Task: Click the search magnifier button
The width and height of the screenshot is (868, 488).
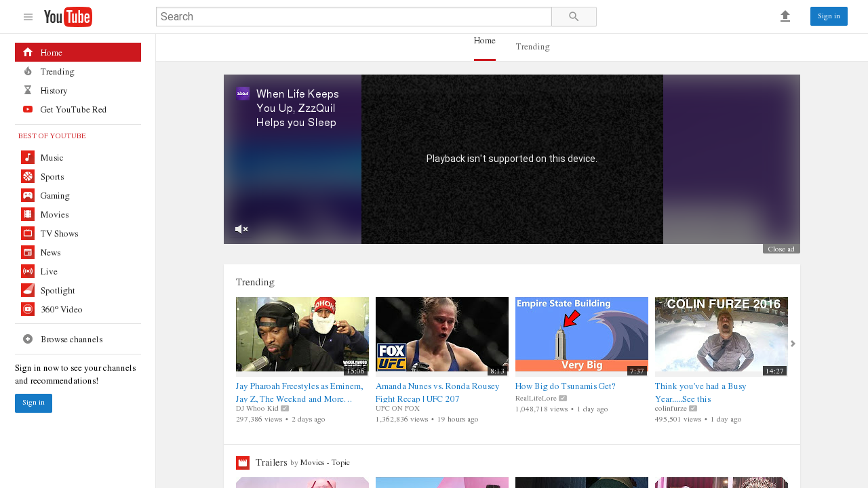Action: tap(574, 17)
